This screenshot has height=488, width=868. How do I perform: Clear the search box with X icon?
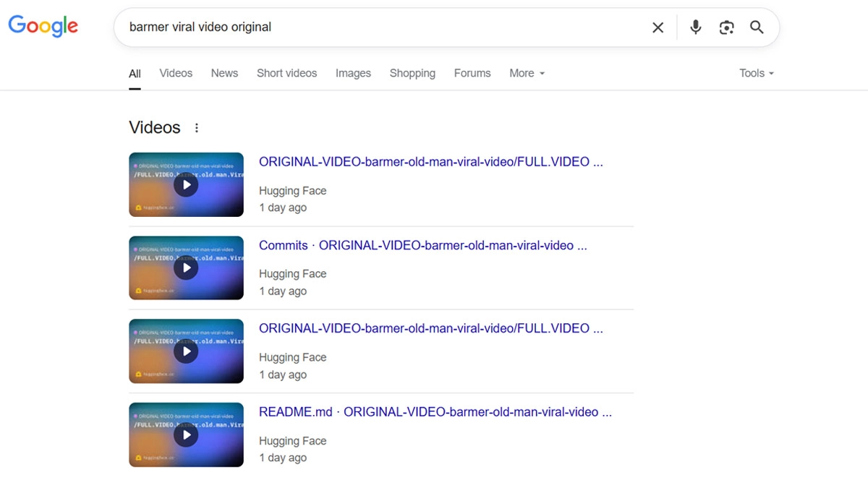[658, 27]
